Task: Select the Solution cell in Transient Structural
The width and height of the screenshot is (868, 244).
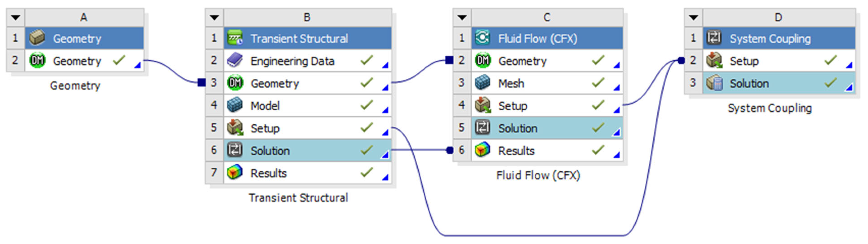Action: pos(270,151)
